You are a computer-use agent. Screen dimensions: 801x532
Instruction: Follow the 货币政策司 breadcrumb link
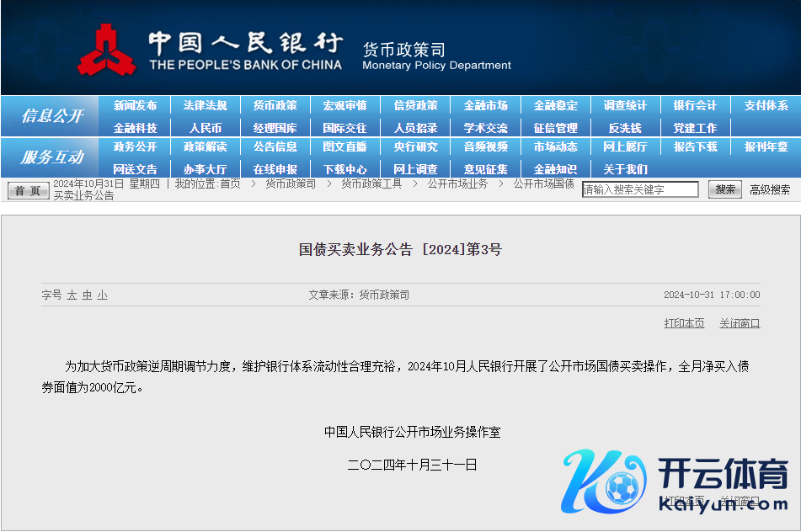click(291, 184)
